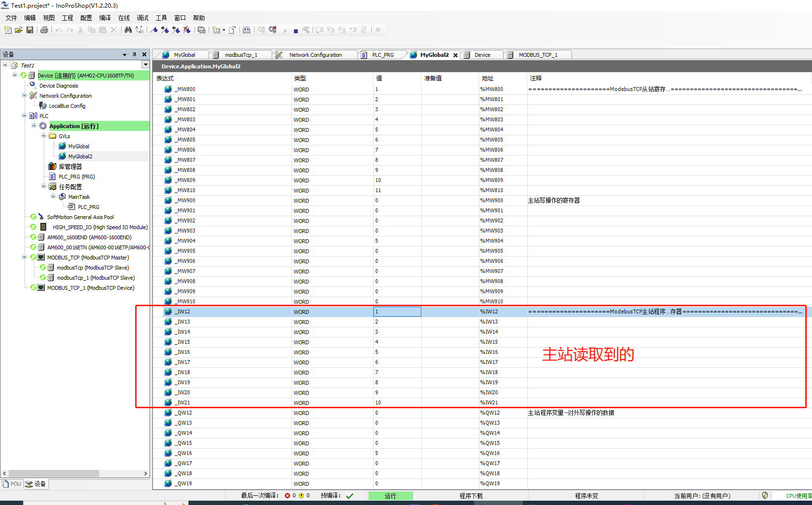Open the 在线 menu
This screenshot has width=812, height=505.
[124, 18]
